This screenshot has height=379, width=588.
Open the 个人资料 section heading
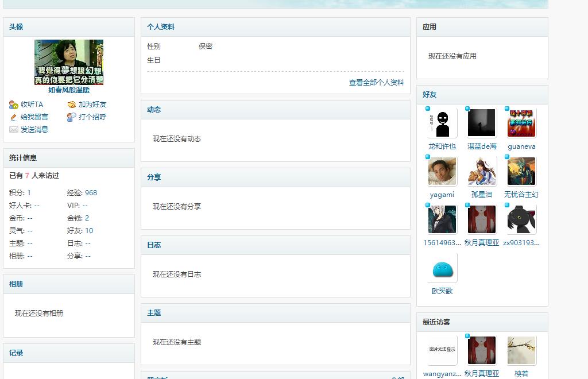tap(161, 27)
